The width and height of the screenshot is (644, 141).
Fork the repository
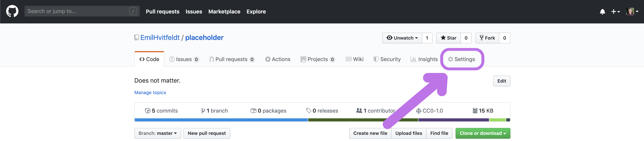pos(487,38)
